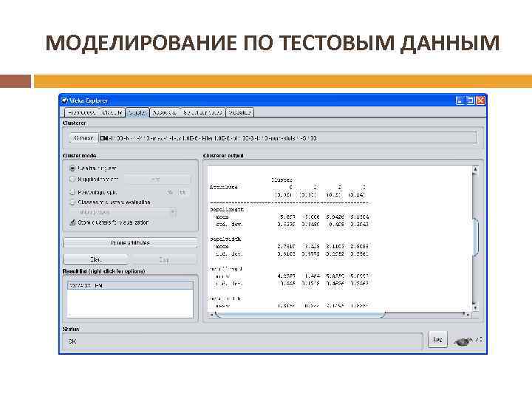Click the percentage split value field
The image size is (532, 399).
[x=183, y=192]
